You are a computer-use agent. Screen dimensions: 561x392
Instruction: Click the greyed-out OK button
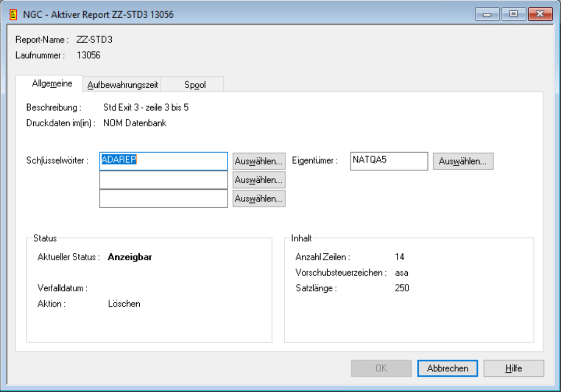[381, 368]
